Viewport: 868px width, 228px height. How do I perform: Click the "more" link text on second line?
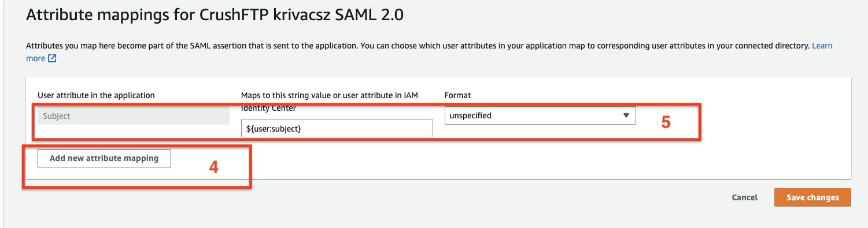pos(36,58)
